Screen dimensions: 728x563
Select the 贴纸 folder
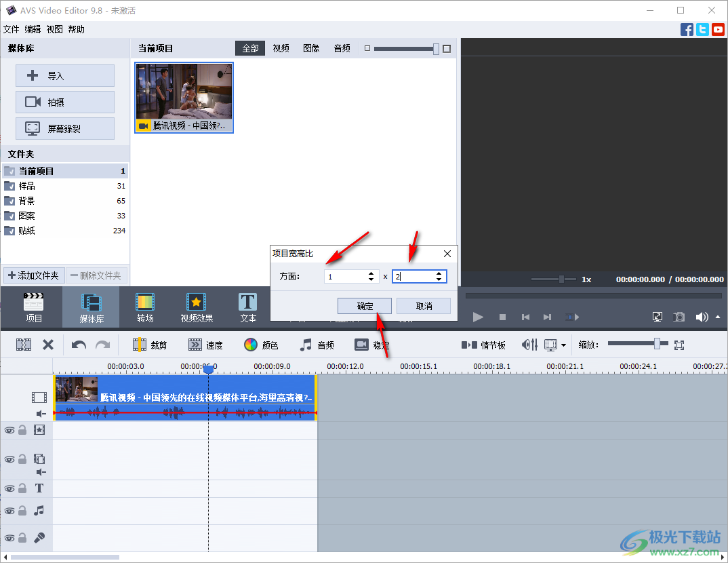65,231
